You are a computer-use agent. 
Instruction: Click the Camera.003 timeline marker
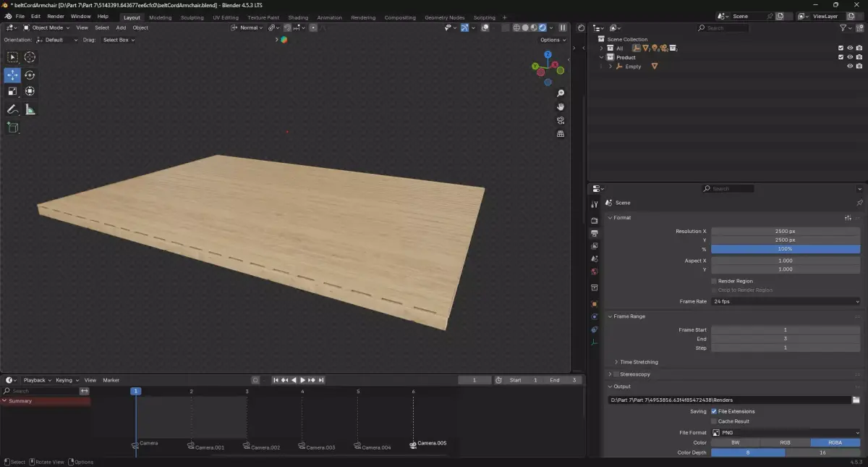pyautogui.click(x=302, y=445)
